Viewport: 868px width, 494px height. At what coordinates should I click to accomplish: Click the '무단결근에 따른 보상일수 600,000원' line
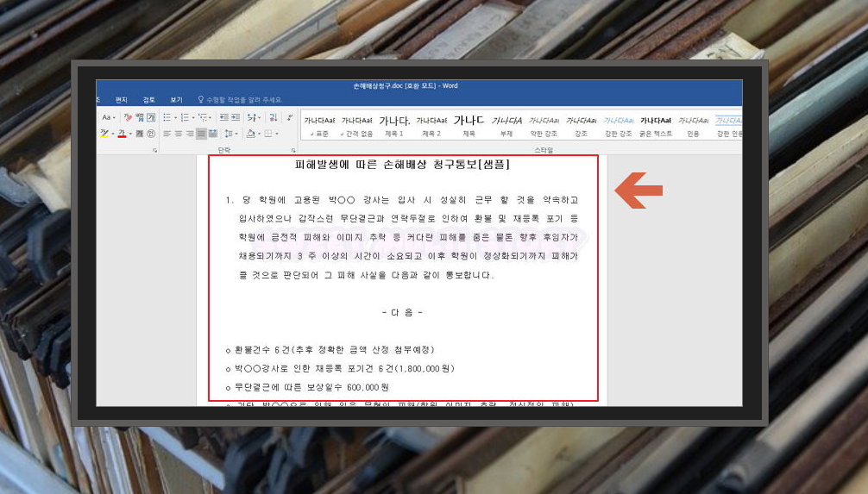(x=307, y=388)
